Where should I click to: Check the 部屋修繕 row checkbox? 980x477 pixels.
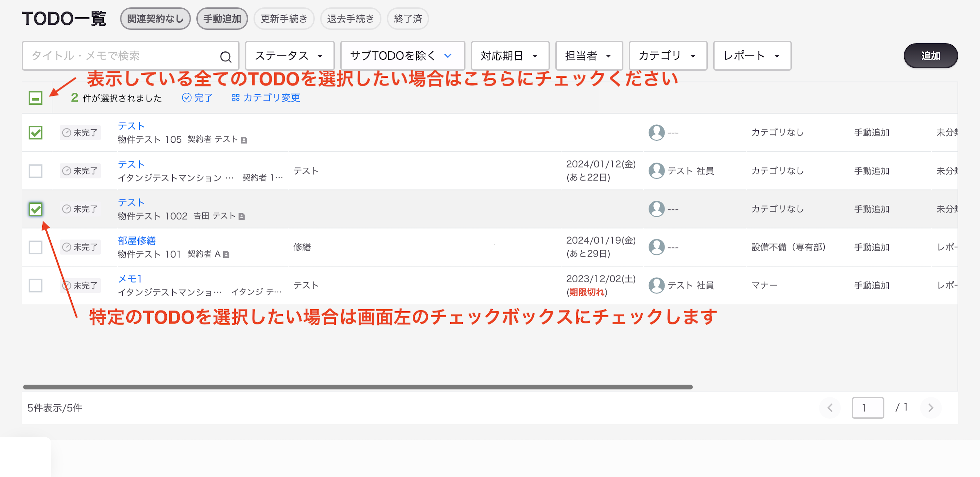35,247
